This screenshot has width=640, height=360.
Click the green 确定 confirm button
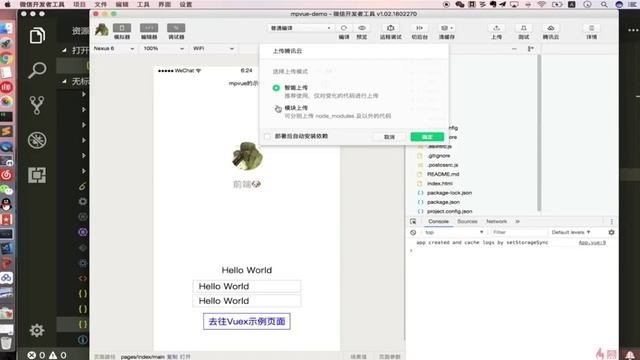point(427,137)
